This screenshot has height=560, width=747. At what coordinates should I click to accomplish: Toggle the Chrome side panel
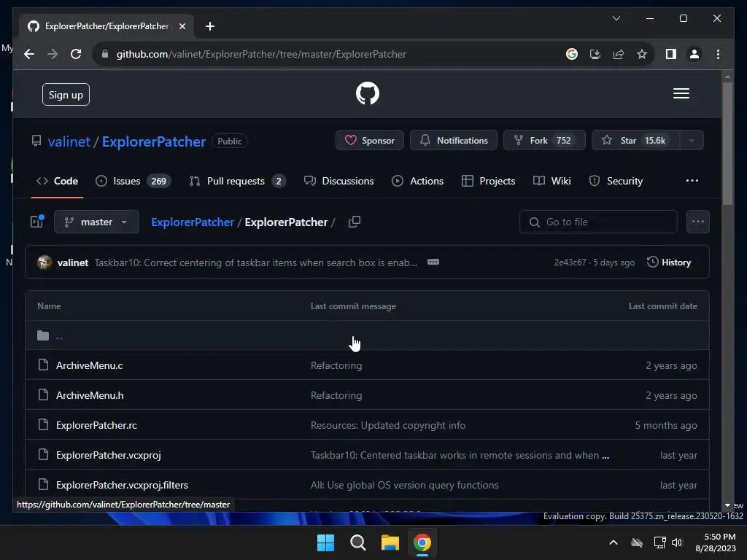[x=671, y=54]
